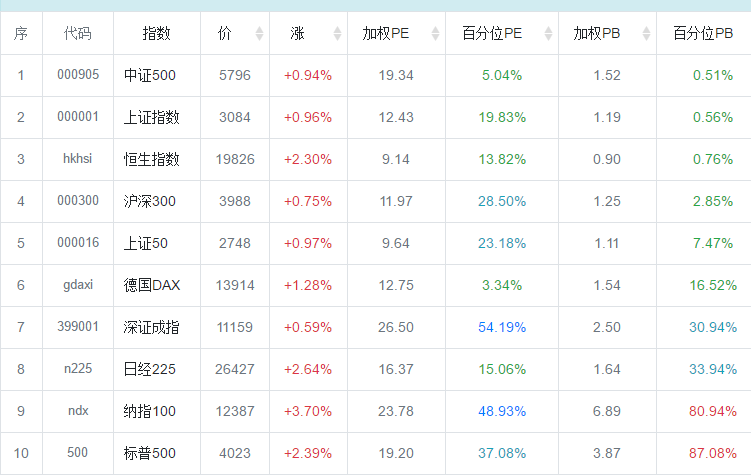Click weighted PB value 3.87
The width and height of the screenshot is (751, 475).
pos(607,453)
